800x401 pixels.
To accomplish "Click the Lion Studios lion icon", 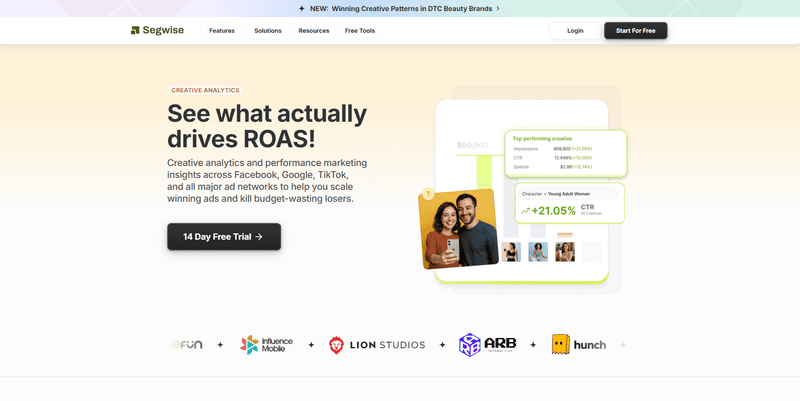I will (x=337, y=345).
